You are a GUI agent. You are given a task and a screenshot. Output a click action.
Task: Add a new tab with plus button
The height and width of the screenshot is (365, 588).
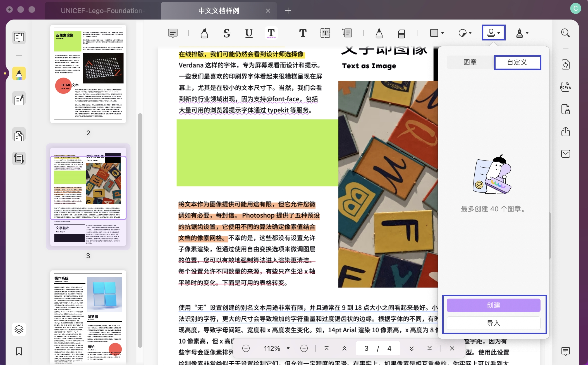click(x=288, y=11)
